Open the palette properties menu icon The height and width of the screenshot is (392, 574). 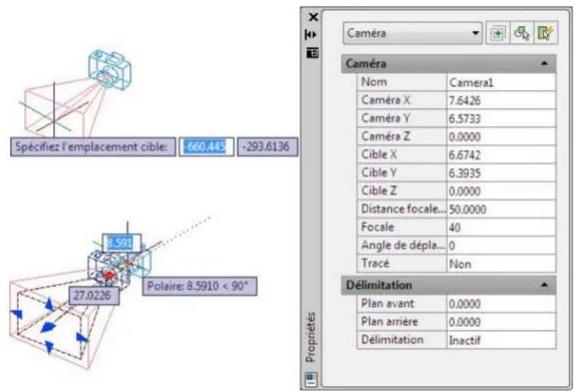(x=312, y=53)
